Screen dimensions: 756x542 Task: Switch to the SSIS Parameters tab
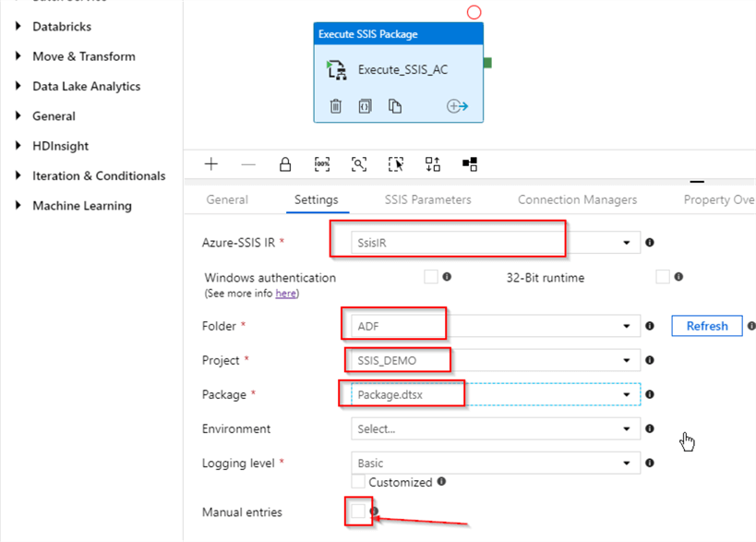[427, 199]
